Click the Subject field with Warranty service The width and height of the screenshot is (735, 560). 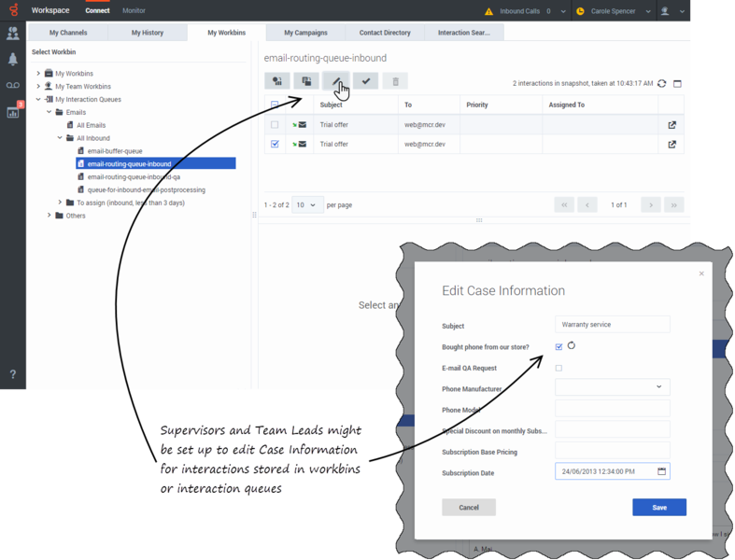point(612,324)
